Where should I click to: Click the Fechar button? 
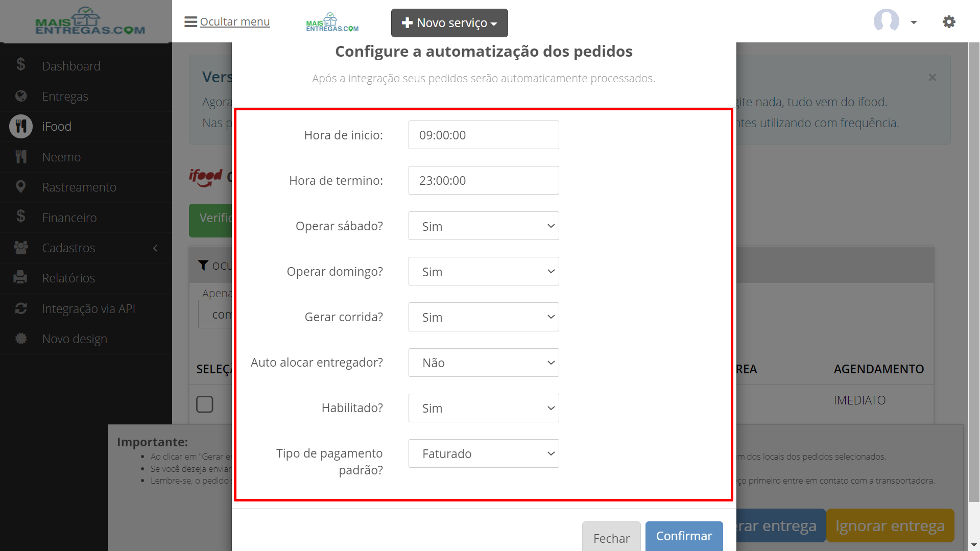click(611, 537)
